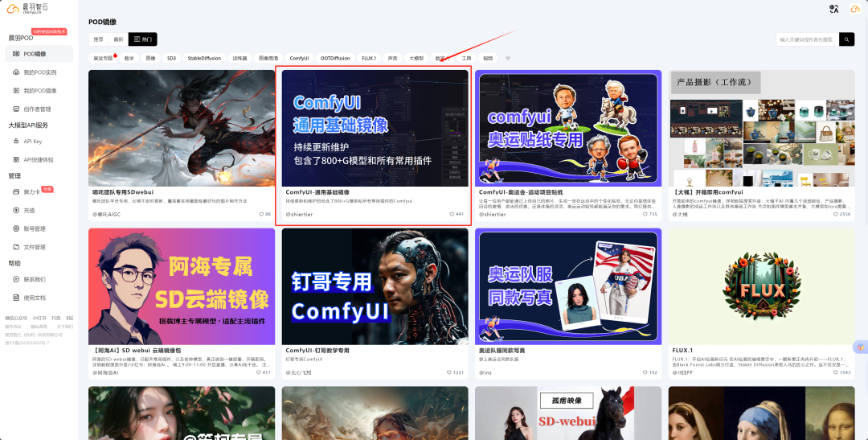Screen dimensions: 868x440
Task: Filter by the 奥运专题 tag
Action: click(102, 58)
